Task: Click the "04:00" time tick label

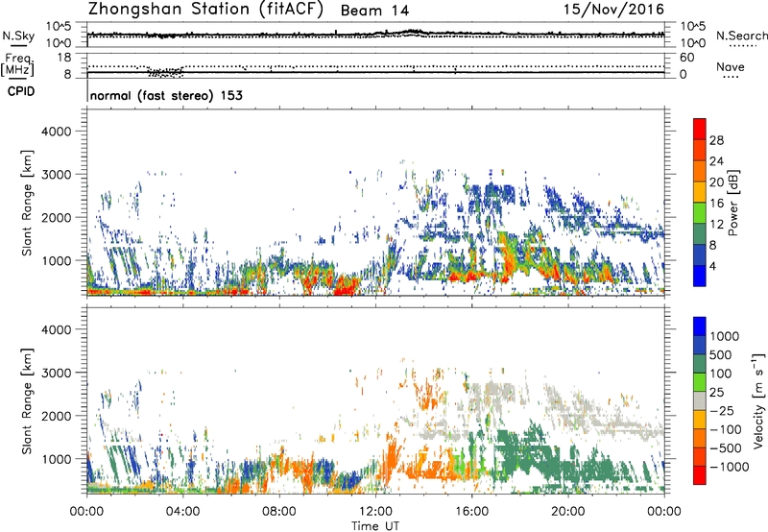Action: coord(182,512)
